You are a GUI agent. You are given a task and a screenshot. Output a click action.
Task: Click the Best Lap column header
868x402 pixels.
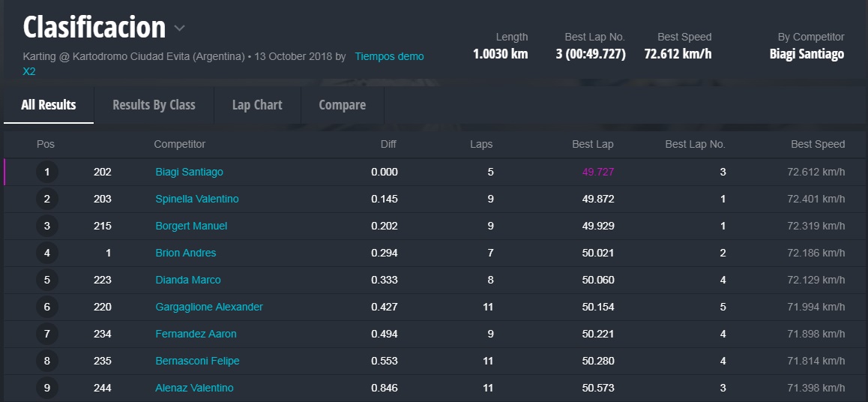pyautogui.click(x=592, y=144)
